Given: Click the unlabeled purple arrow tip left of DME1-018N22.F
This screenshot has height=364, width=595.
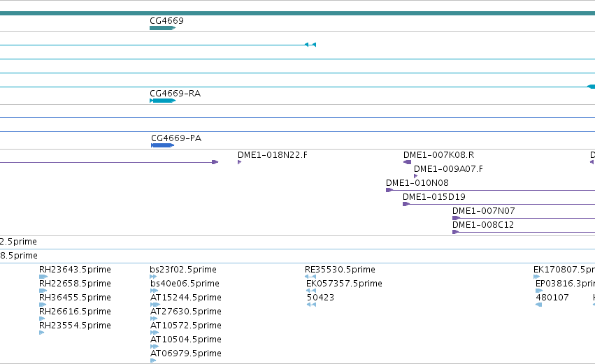Looking at the screenshot, I should click(x=215, y=162).
